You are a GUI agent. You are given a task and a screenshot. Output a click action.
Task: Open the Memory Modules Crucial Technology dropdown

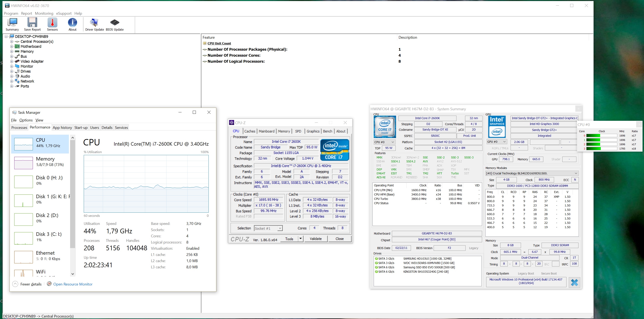point(532,173)
